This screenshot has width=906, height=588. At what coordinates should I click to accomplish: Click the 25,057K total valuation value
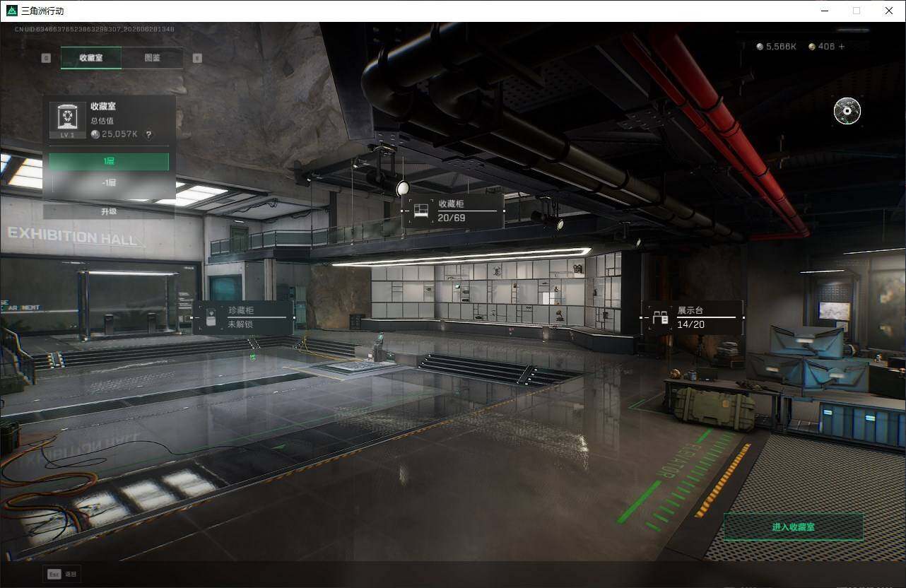tap(119, 134)
